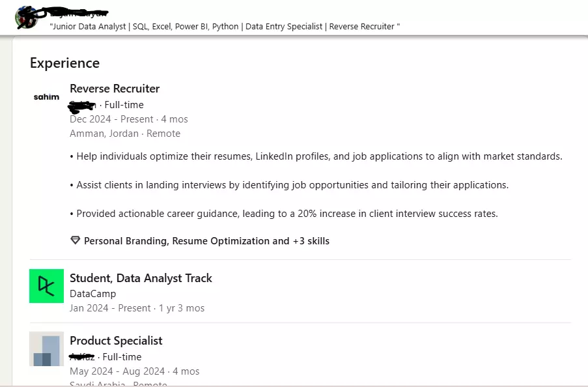The width and height of the screenshot is (588, 387).
Task: Open the Reverse Recruiter position title
Action: click(x=115, y=89)
